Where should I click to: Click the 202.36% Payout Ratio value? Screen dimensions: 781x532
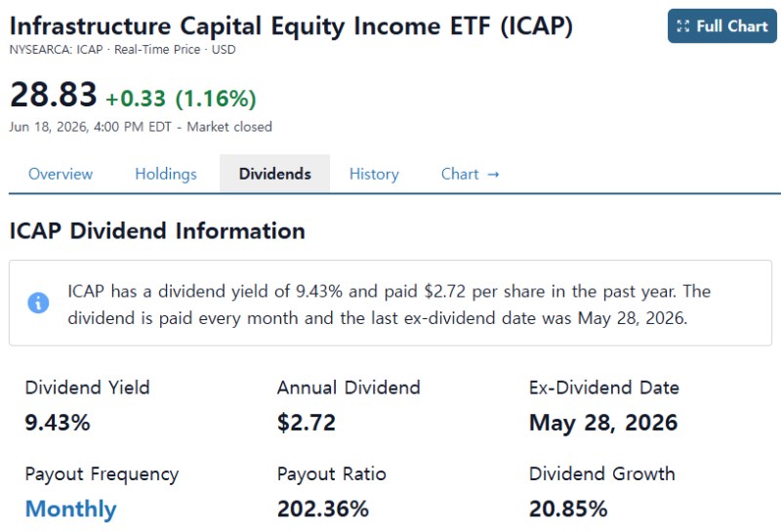point(323,510)
